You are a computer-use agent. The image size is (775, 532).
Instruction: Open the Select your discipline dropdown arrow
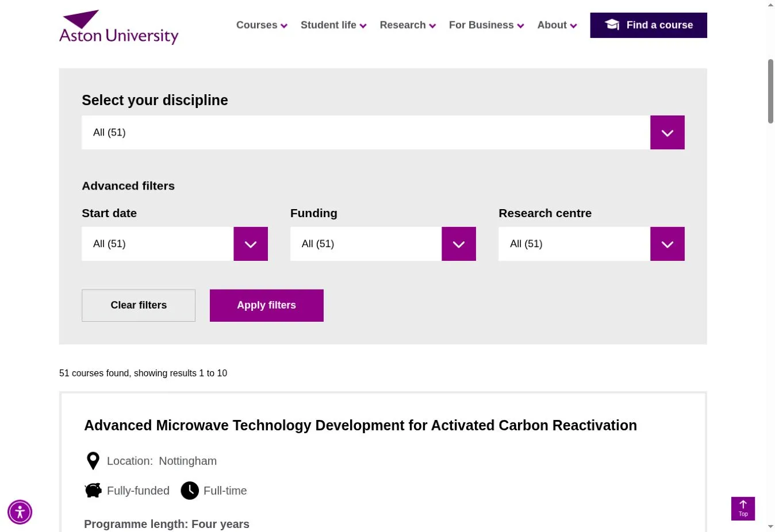tap(667, 133)
